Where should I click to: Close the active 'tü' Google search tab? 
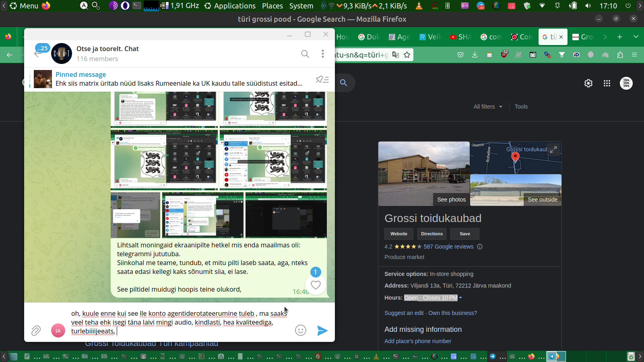pos(561,37)
